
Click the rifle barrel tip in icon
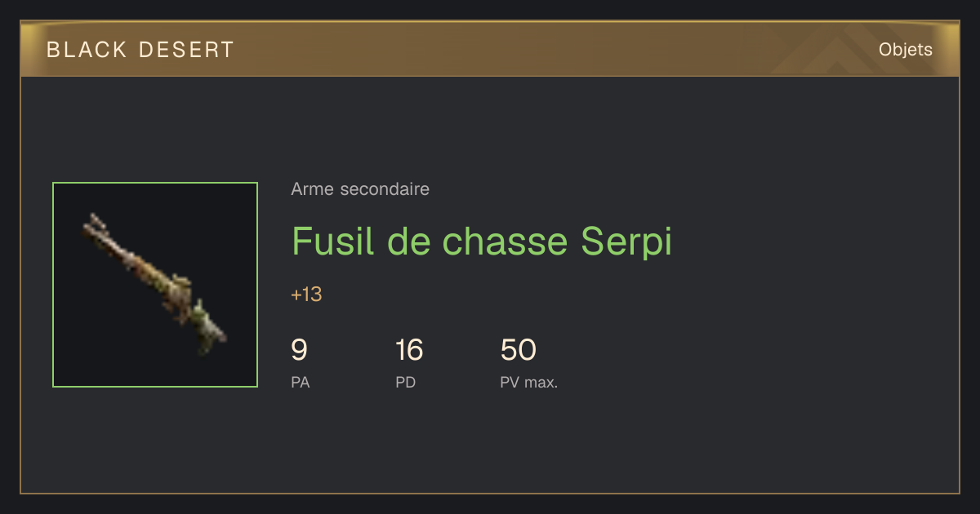pos(92,222)
